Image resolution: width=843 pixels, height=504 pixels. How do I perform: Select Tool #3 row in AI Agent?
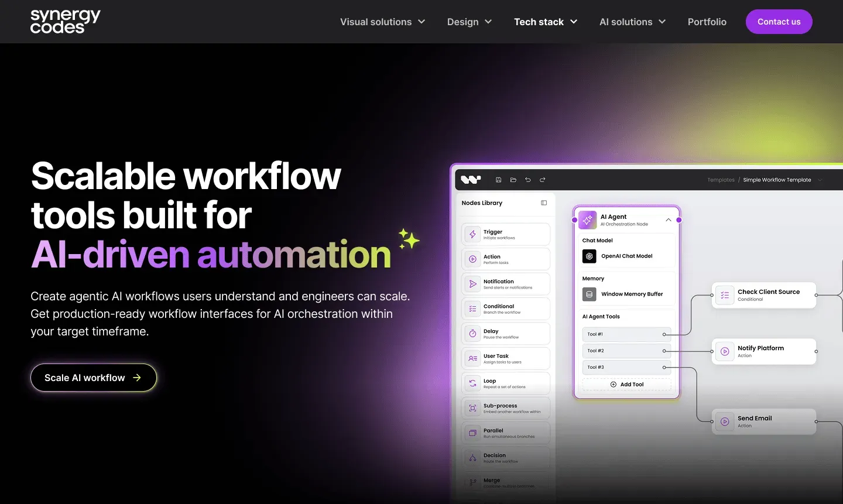pyautogui.click(x=626, y=367)
